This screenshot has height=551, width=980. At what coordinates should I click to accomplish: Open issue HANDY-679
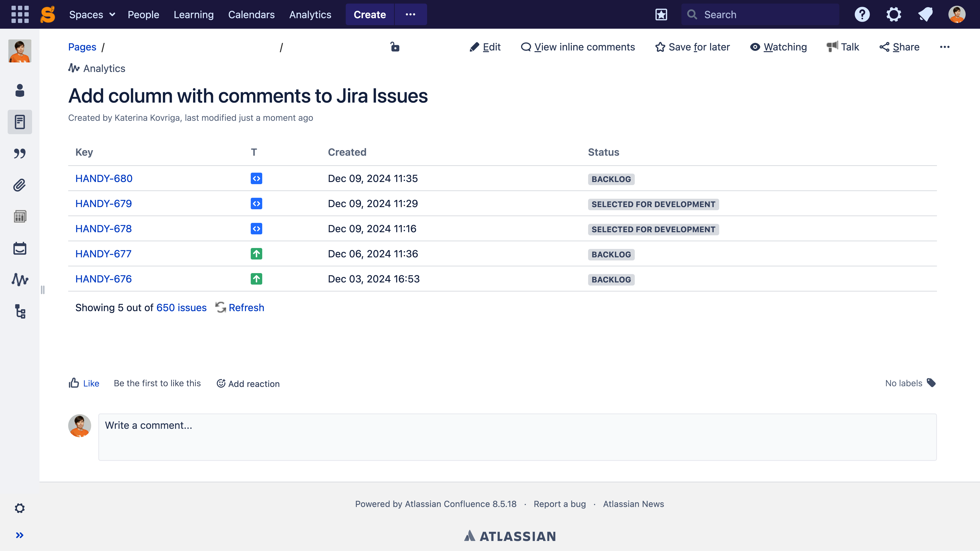tap(103, 204)
